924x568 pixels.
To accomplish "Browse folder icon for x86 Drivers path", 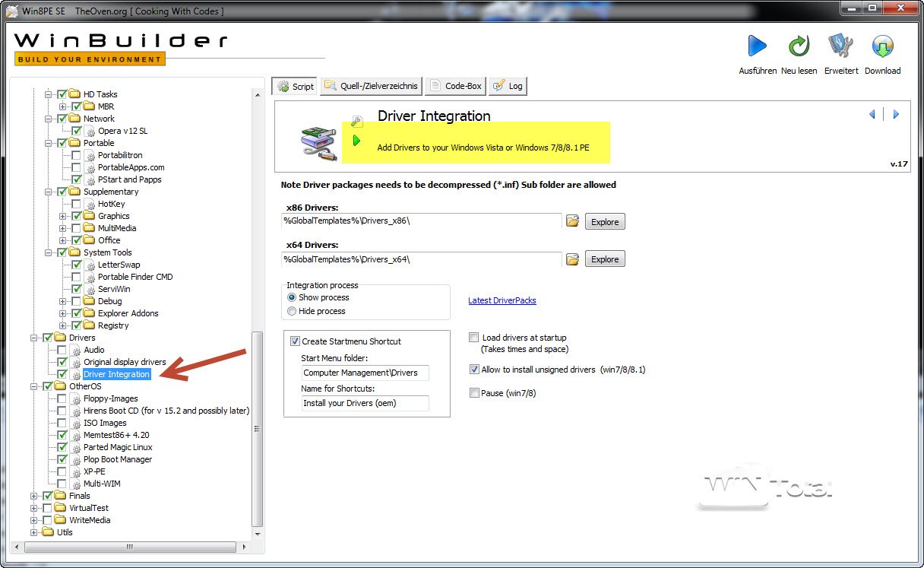I will (573, 221).
